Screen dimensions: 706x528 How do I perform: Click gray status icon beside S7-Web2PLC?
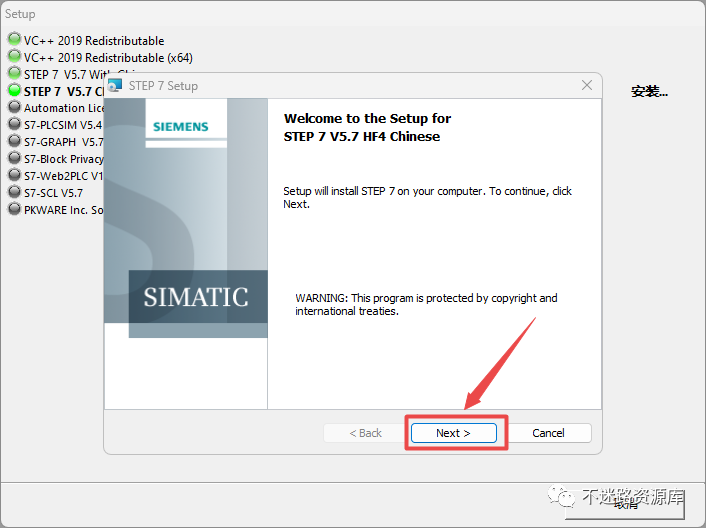coord(14,175)
